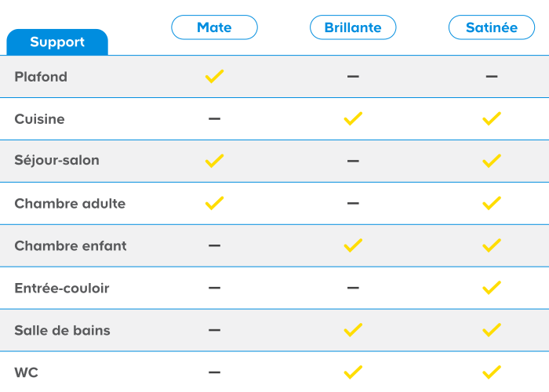
Task: Click the Brillante checkmark in Cuisine row
Action: [353, 119]
